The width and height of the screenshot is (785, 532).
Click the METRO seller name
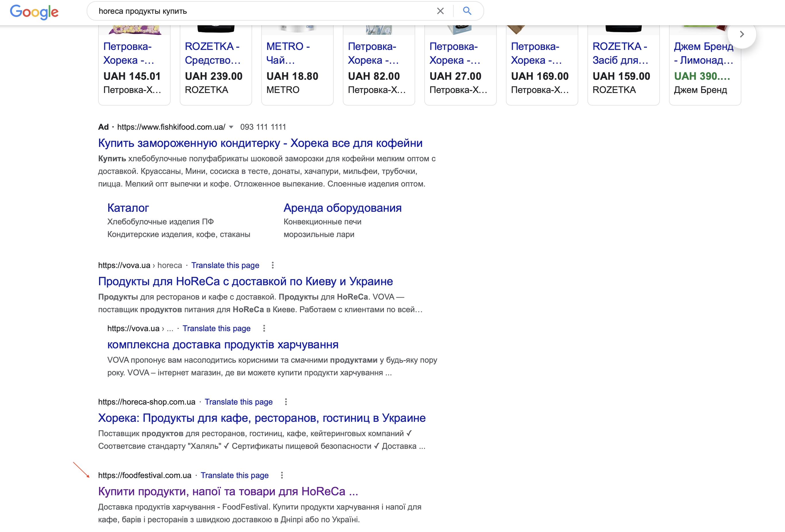tap(283, 90)
